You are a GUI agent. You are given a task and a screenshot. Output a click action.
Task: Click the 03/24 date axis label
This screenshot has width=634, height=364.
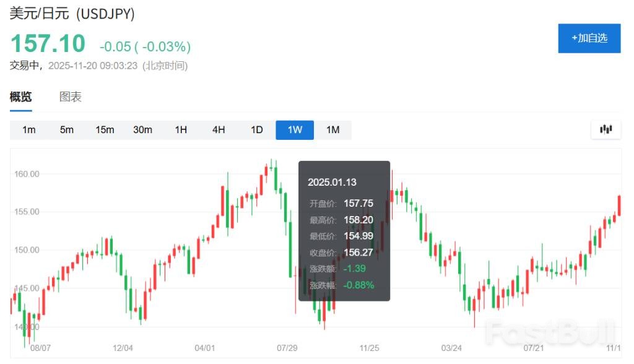point(451,348)
